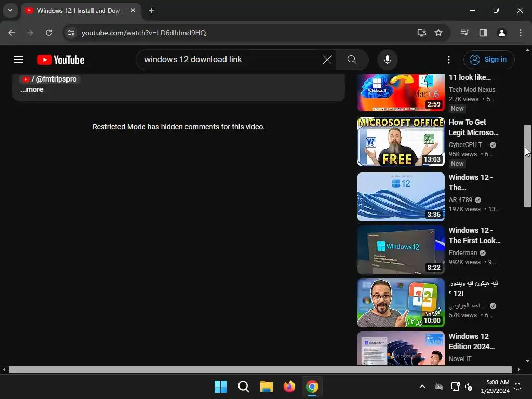Viewport: 532px width, 399px height.
Task: Open the Microsoft Office FREE thumbnail
Action: click(401, 142)
